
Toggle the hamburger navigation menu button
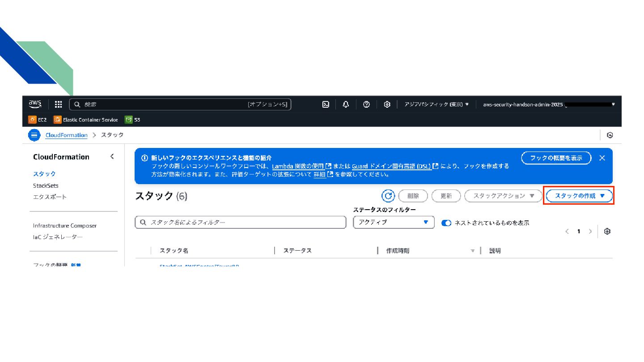(x=34, y=135)
